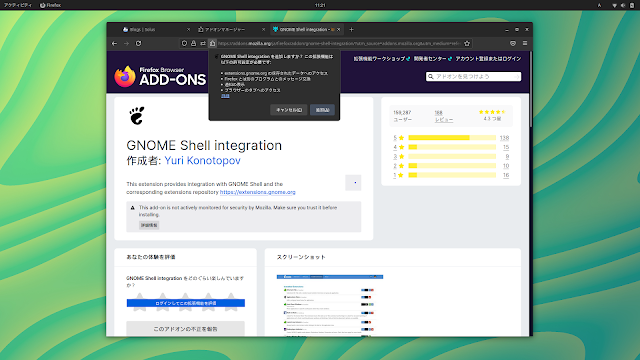Image resolution: width=640 pixels, height=360 pixels.
Task: Click the 4.3 star average rating stars
Action: click(492, 112)
